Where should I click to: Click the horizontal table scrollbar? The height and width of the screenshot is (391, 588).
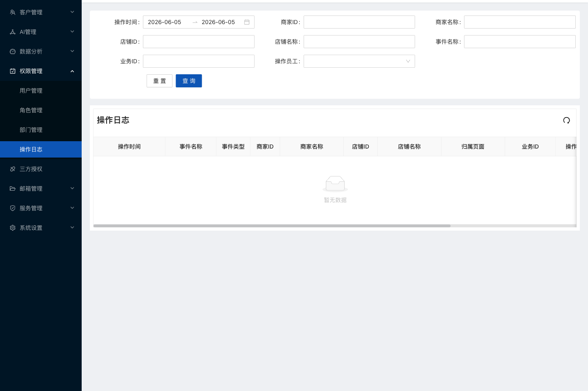(272, 226)
